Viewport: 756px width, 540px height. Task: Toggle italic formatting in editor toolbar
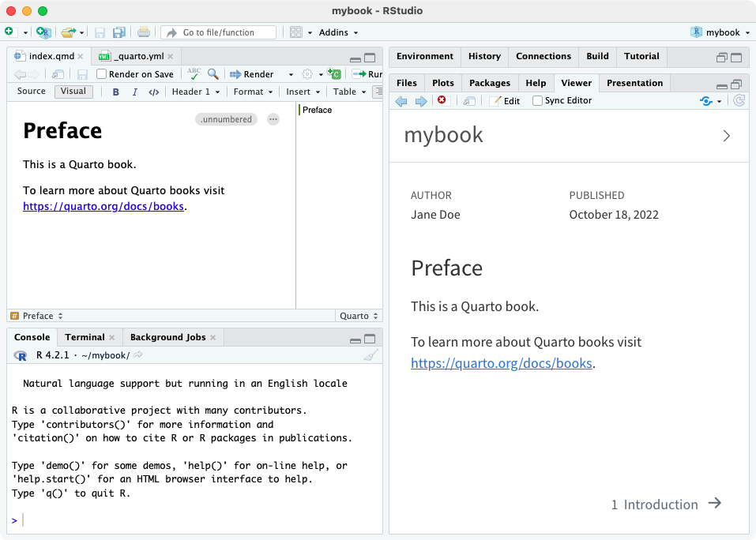click(134, 92)
